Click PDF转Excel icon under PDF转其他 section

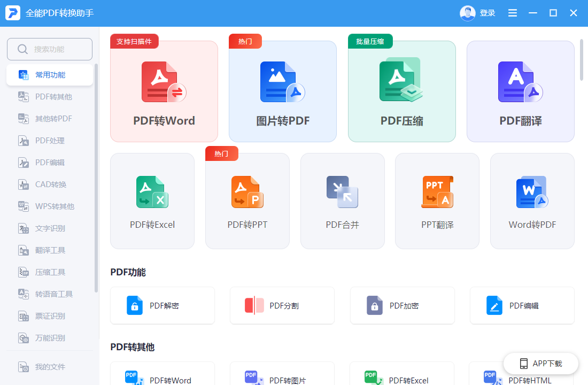coord(374,378)
